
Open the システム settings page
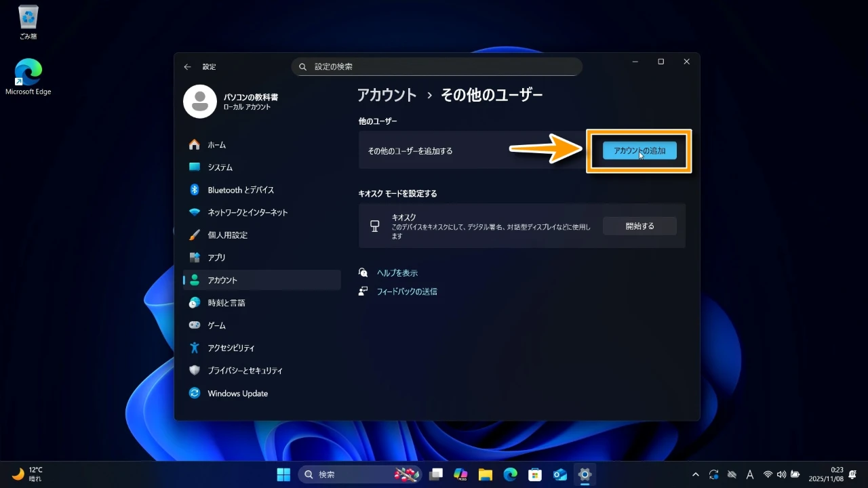[x=220, y=167]
